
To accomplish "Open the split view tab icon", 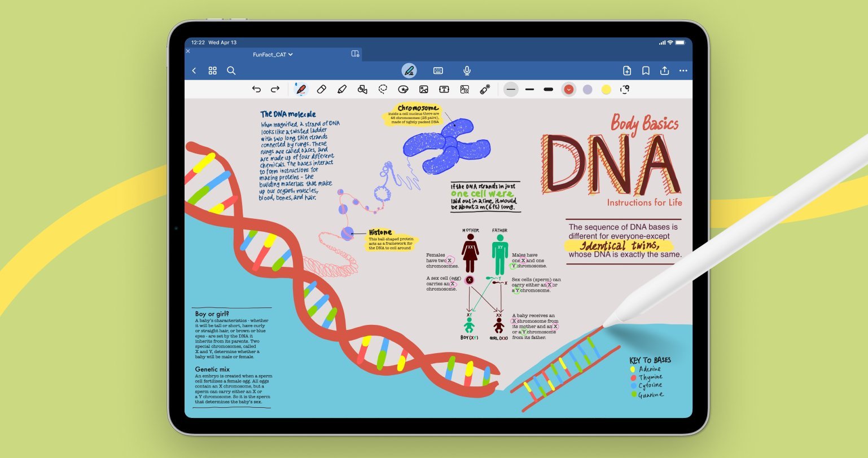I will pyautogui.click(x=355, y=54).
